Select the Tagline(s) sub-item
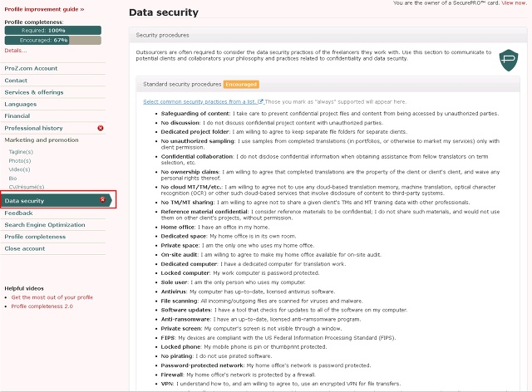Screen dimensions: 532x392 pos(21,152)
